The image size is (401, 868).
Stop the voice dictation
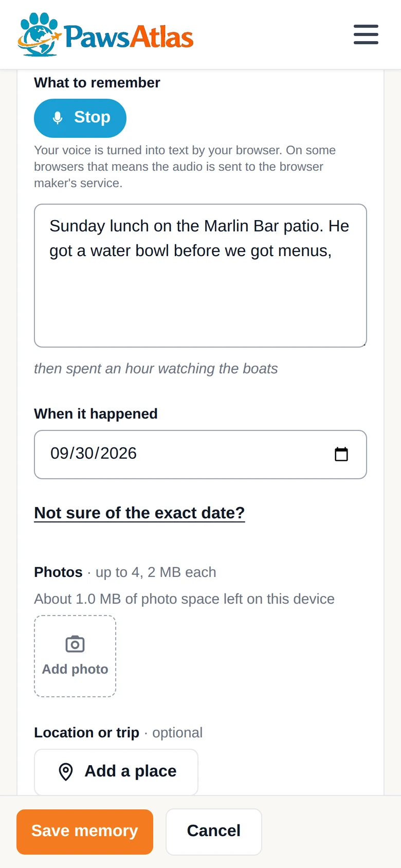pyautogui.click(x=80, y=118)
